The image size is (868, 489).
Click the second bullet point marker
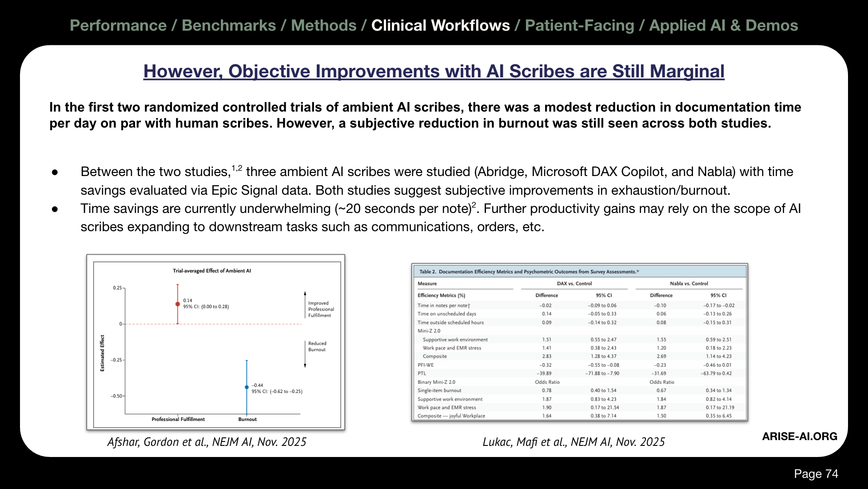[55, 209]
